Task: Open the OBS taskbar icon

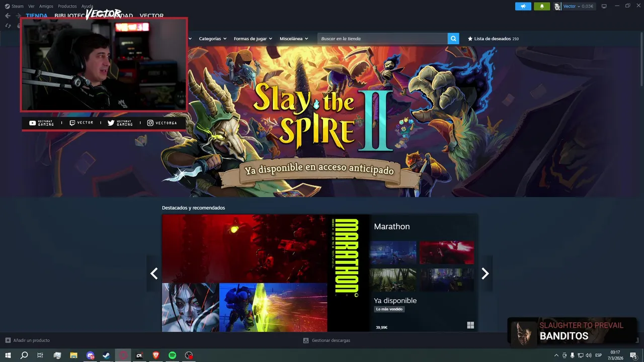Action: point(189,355)
